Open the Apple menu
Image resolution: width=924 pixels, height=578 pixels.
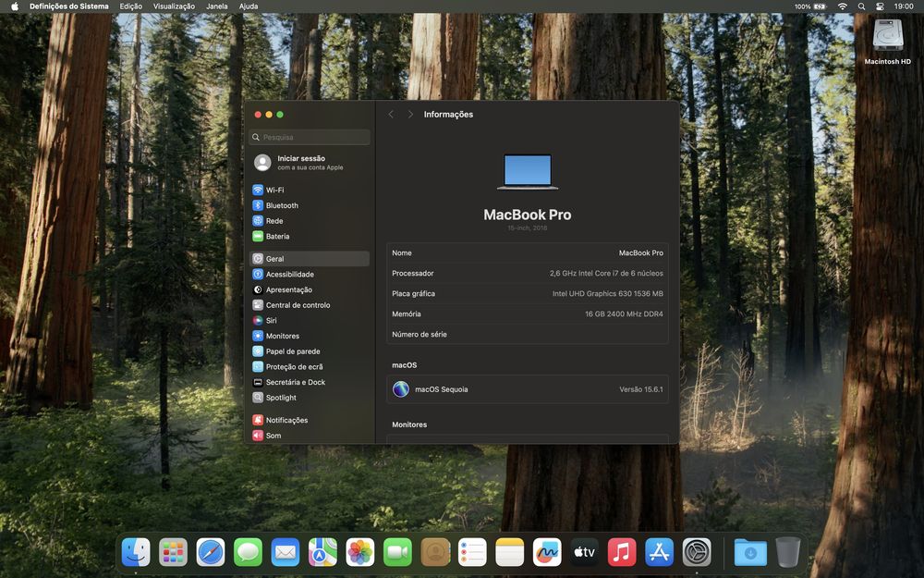(15, 6)
